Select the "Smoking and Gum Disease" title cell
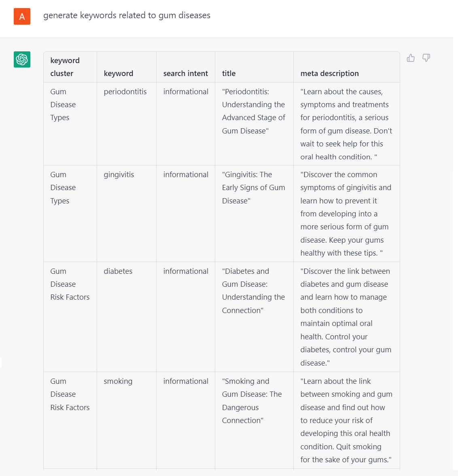The image size is (458, 476). pos(252,401)
